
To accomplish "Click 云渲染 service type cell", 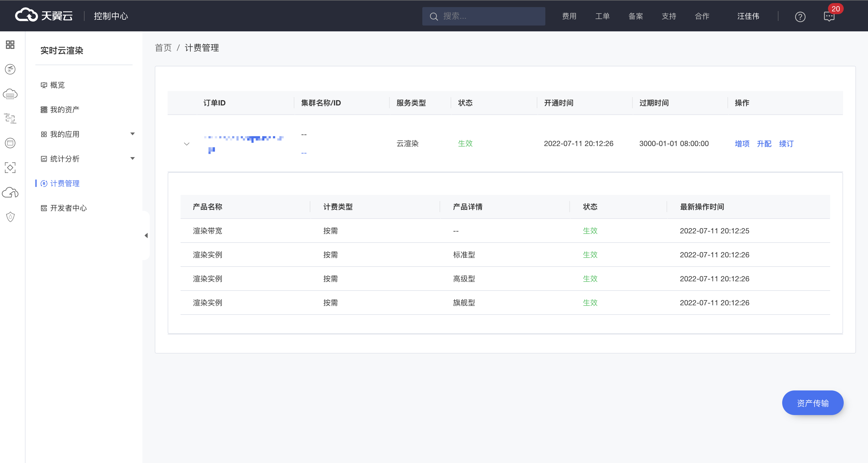I will pos(407,144).
